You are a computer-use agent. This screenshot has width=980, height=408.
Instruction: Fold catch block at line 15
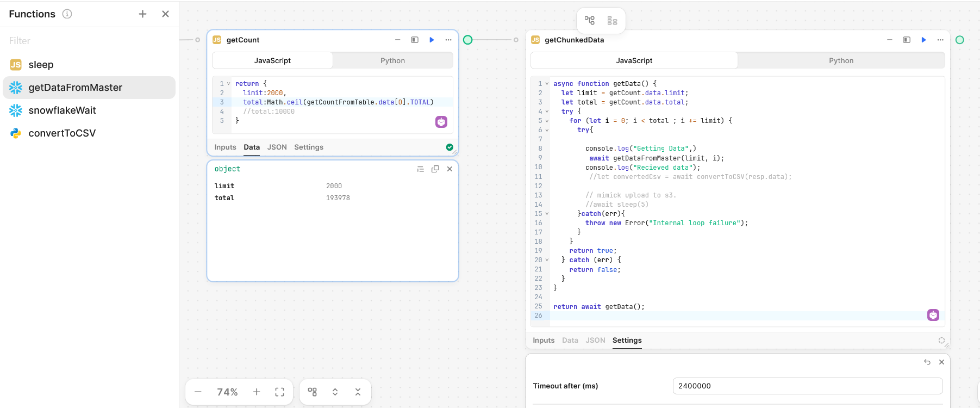547,214
